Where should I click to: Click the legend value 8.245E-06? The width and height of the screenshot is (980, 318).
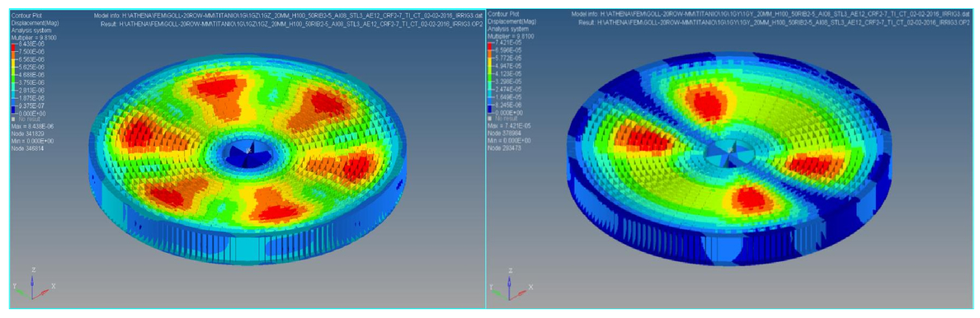tap(509, 105)
